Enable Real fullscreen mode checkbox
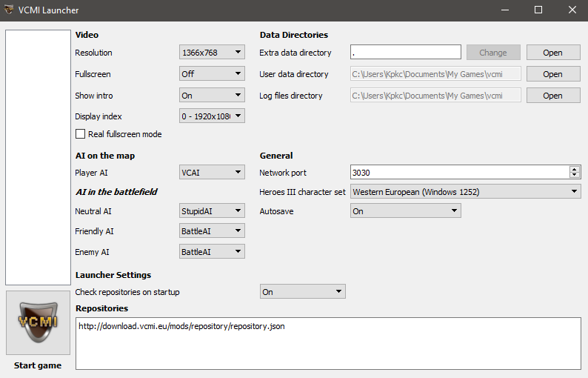Viewport: 588px width, 378px height. coord(81,134)
